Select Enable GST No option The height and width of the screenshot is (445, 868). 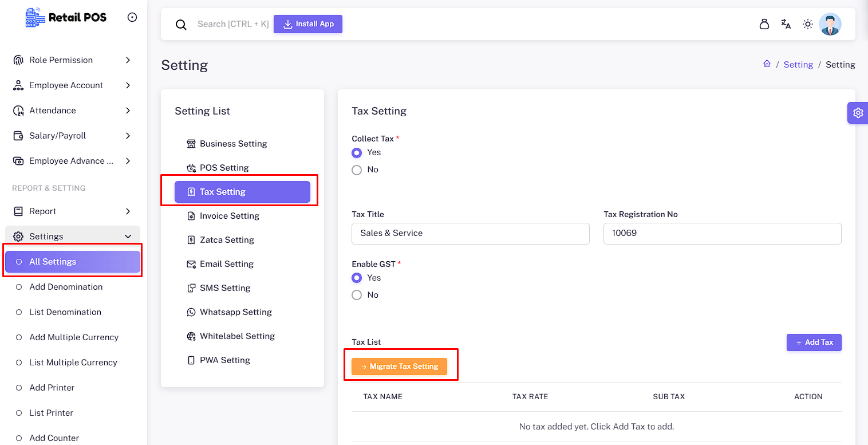[x=357, y=295]
